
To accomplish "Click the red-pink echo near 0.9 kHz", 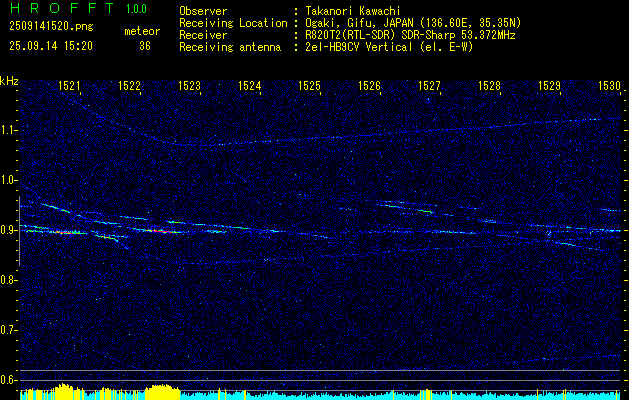I will [66, 232].
